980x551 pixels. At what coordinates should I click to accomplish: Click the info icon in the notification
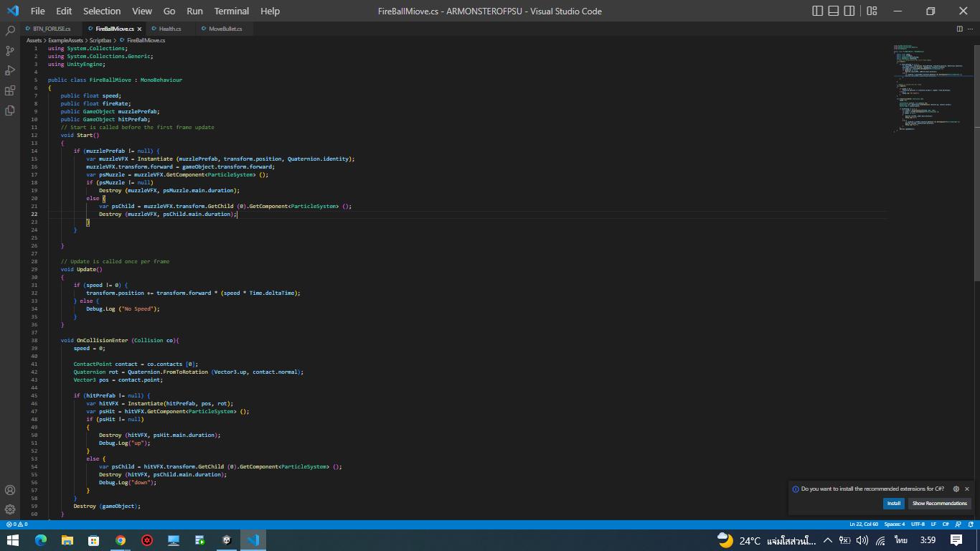click(796, 489)
